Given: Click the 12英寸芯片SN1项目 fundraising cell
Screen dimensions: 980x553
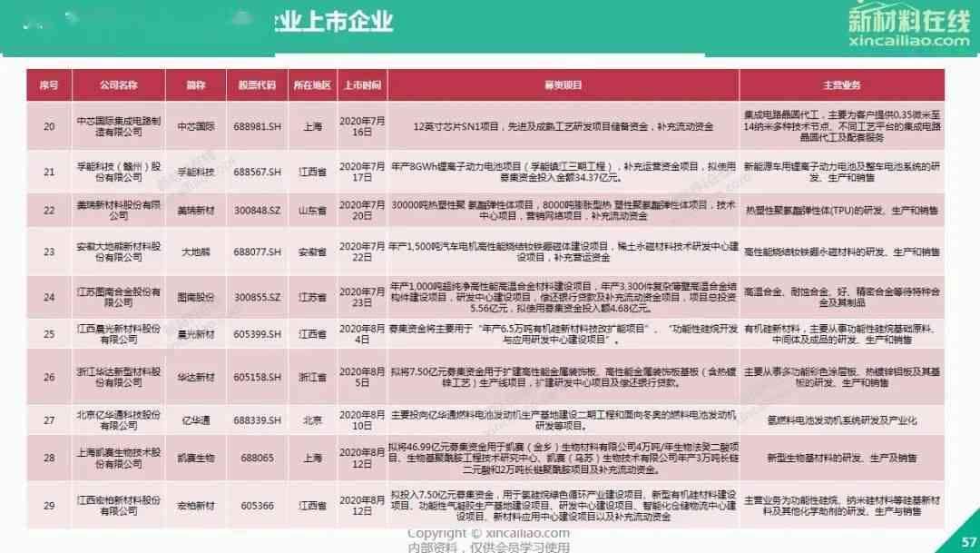Looking at the screenshot, I should (563, 126).
